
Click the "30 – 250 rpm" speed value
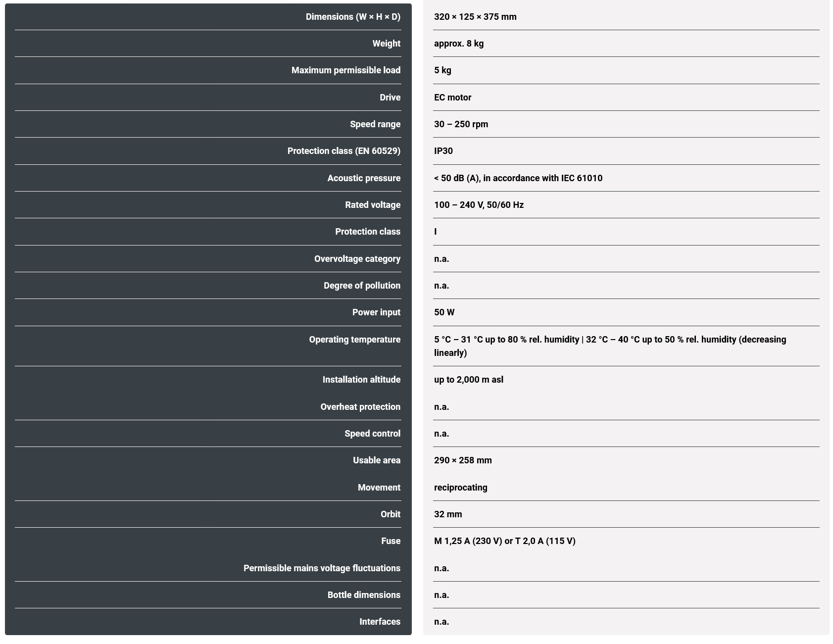[461, 124]
